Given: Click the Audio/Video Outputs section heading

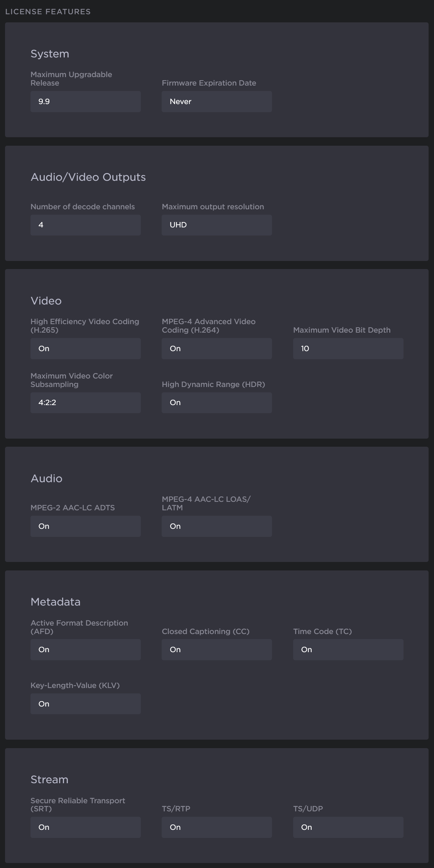Looking at the screenshot, I should click(88, 177).
